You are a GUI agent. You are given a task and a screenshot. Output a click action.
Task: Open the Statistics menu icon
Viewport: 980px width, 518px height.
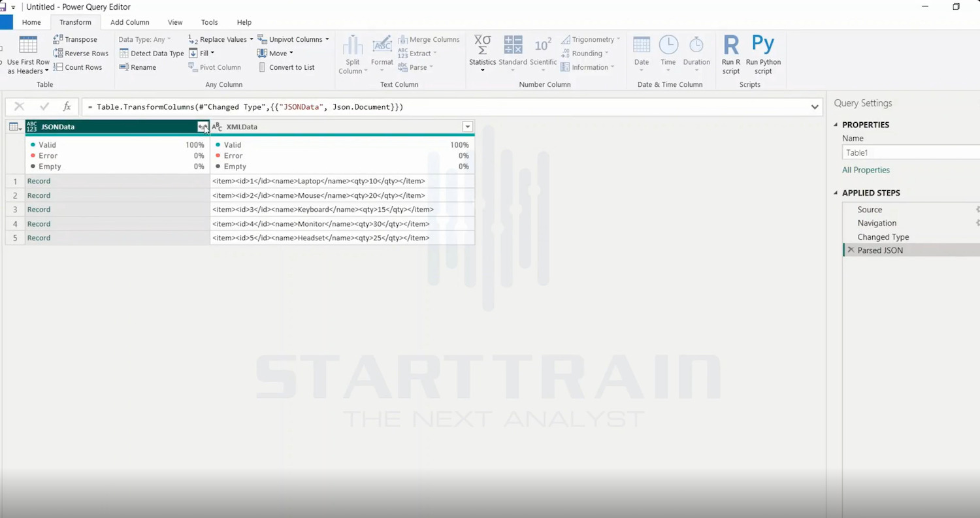(483, 45)
